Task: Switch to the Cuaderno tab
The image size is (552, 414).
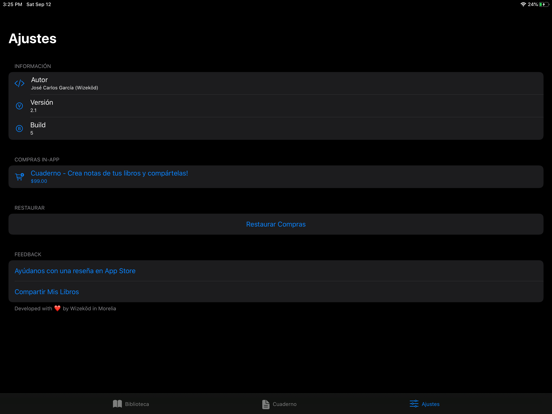Action: [x=279, y=404]
